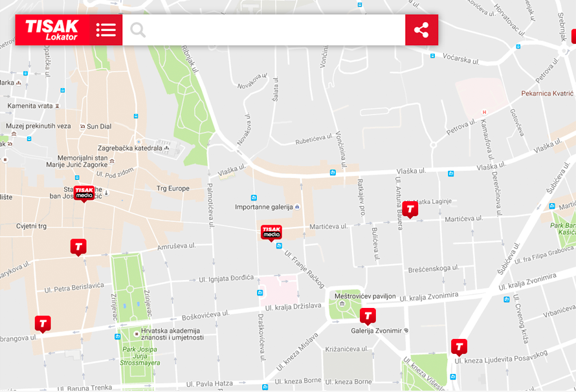This screenshot has height=392, width=576.
Task: Select T marker above Galerija Zvonimir
Action: tap(368, 316)
